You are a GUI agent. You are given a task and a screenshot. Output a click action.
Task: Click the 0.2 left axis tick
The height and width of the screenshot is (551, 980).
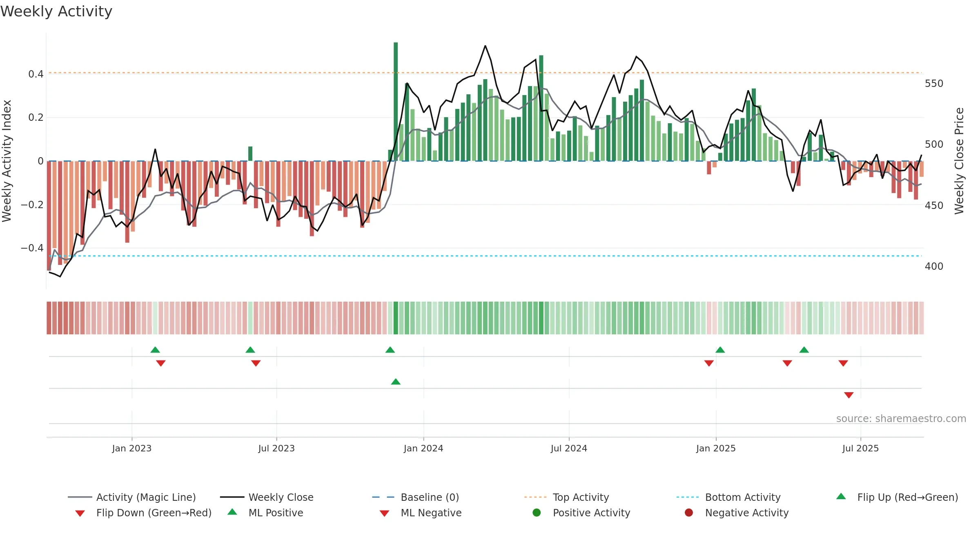pos(36,118)
